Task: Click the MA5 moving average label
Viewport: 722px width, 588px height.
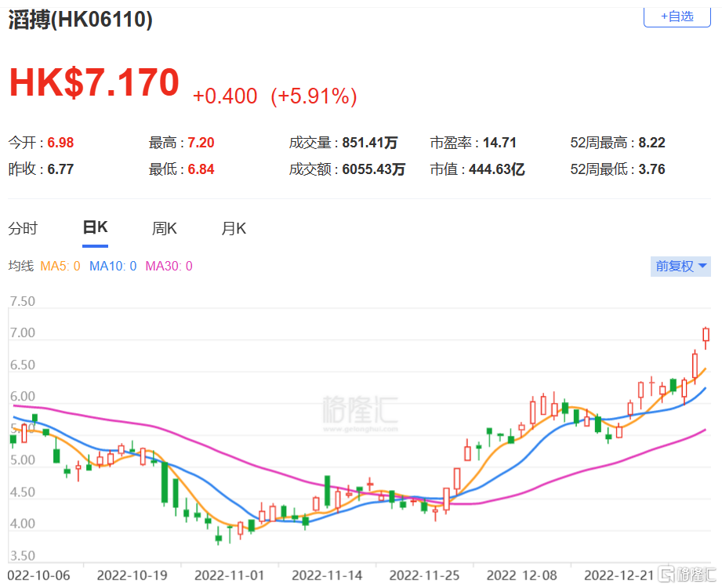Action: click(x=60, y=266)
